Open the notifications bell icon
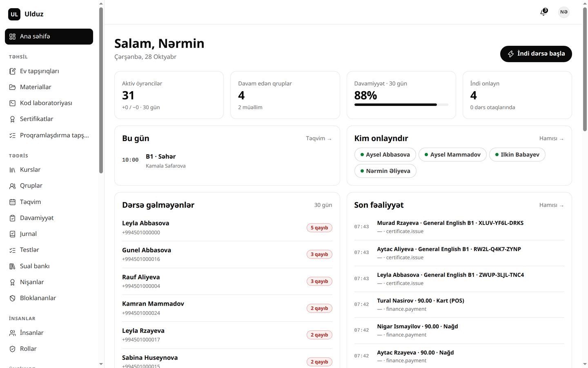588x368 pixels. (543, 12)
